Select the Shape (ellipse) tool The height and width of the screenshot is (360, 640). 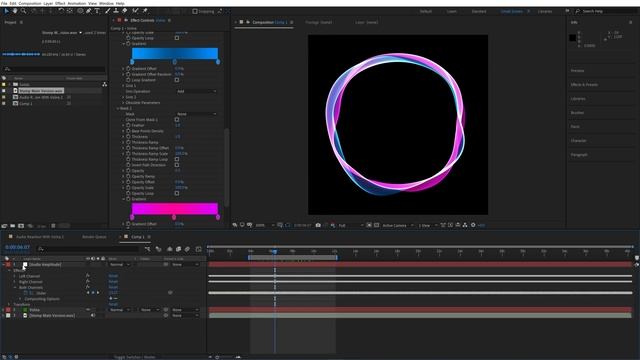coord(80,11)
